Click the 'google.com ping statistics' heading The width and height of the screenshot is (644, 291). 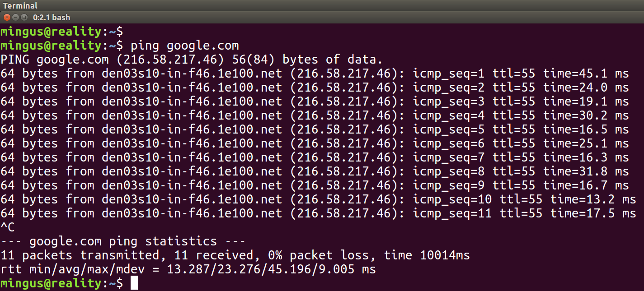tap(123, 241)
